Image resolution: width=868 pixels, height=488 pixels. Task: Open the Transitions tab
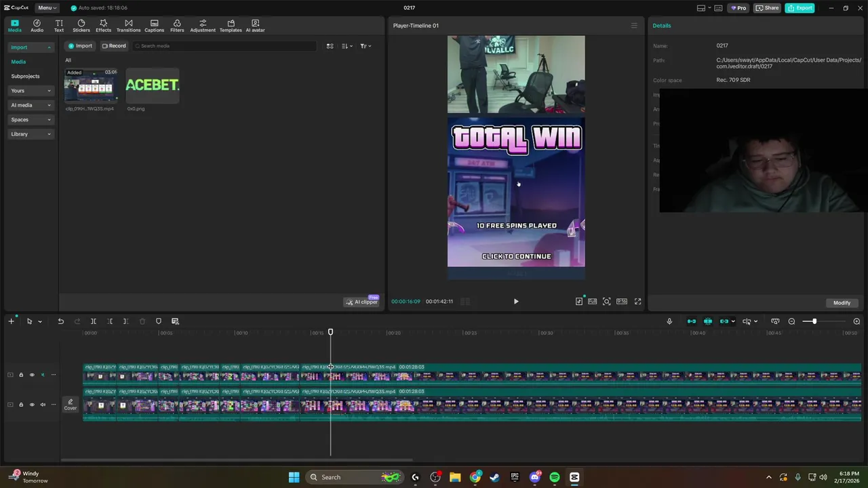(x=128, y=26)
